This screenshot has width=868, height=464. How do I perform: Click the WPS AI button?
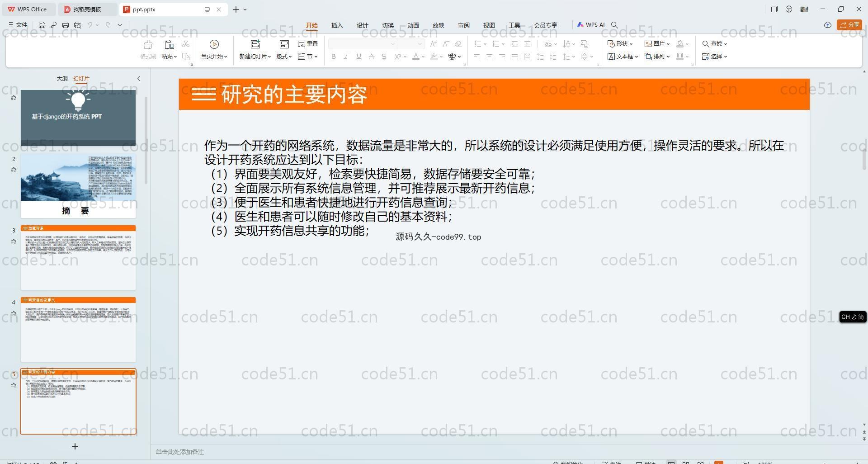[x=591, y=25]
